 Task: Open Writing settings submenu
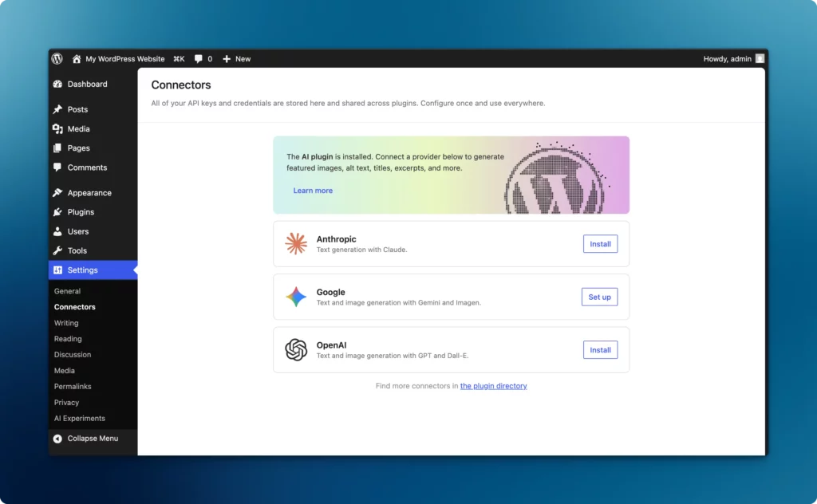coord(66,323)
